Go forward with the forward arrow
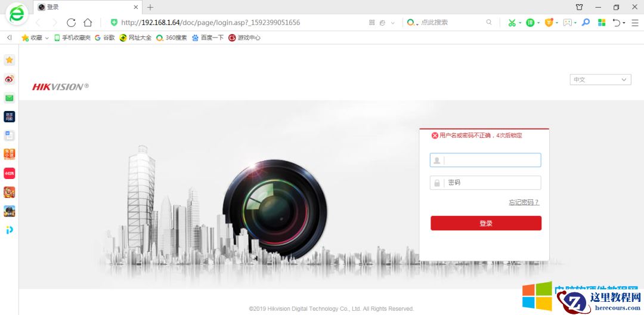Viewport: 644px width, 315px height. [x=54, y=23]
